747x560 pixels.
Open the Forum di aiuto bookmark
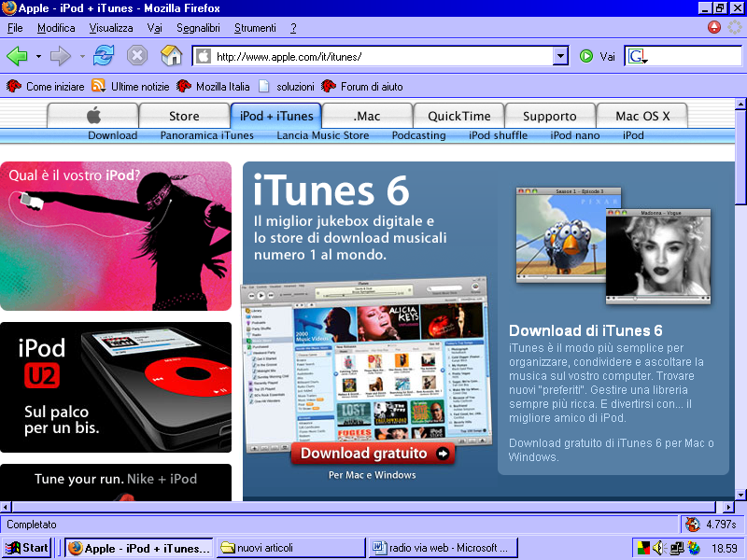tap(362, 86)
